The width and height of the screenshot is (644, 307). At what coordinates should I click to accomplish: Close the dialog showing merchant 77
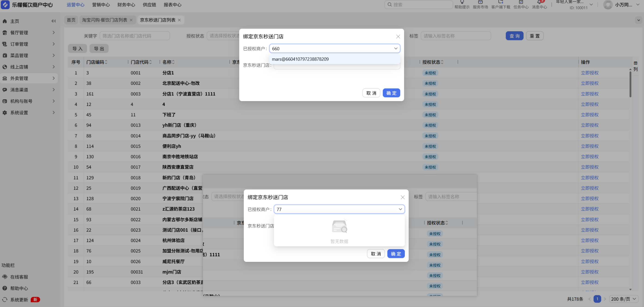[403, 197]
